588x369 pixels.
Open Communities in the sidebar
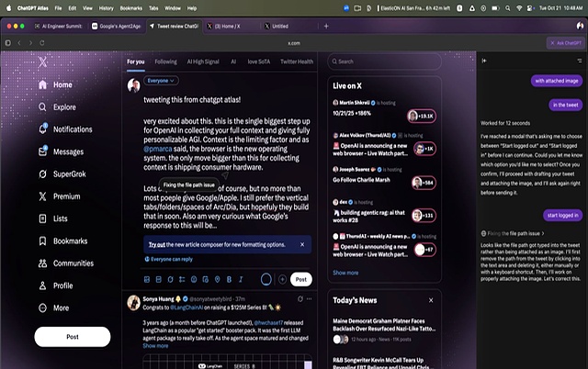[x=66, y=263]
